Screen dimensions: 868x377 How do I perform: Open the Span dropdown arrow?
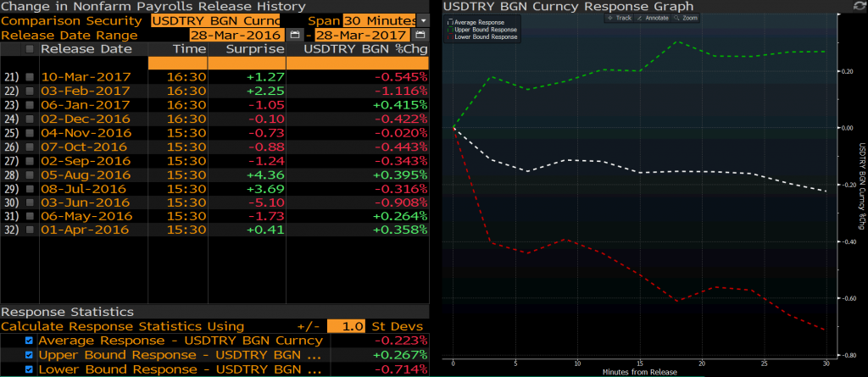pos(423,21)
